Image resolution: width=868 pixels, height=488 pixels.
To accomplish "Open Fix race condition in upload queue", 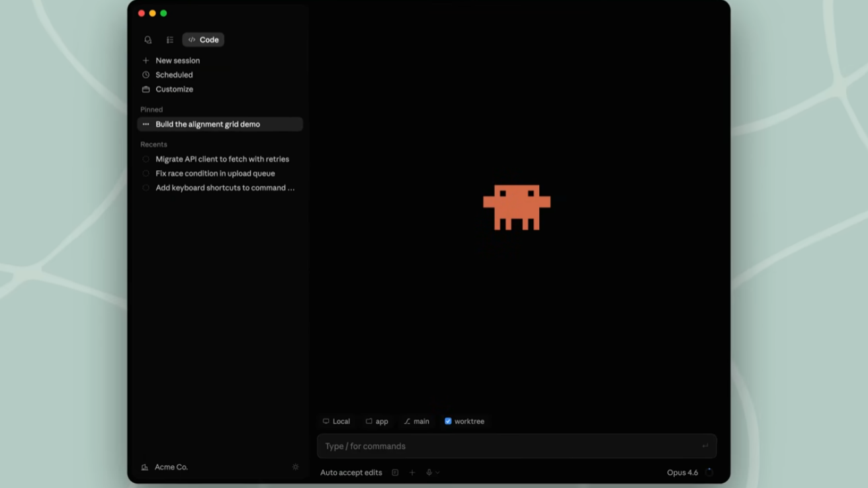I will point(215,173).
